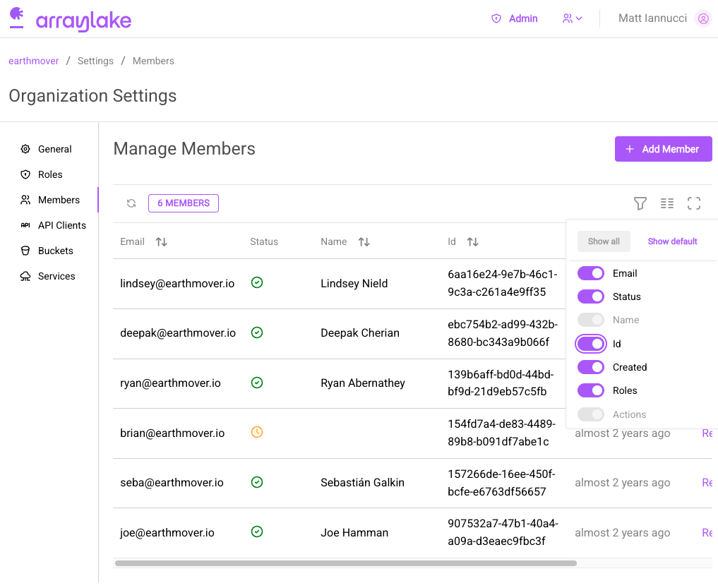Toggle Status column visibility
Image resolution: width=718 pixels, height=588 pixels.
591,296
